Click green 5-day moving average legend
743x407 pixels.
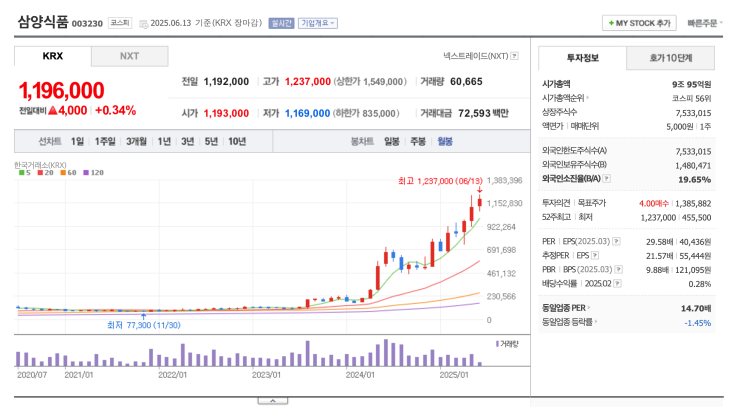click(x=25, y=173)
